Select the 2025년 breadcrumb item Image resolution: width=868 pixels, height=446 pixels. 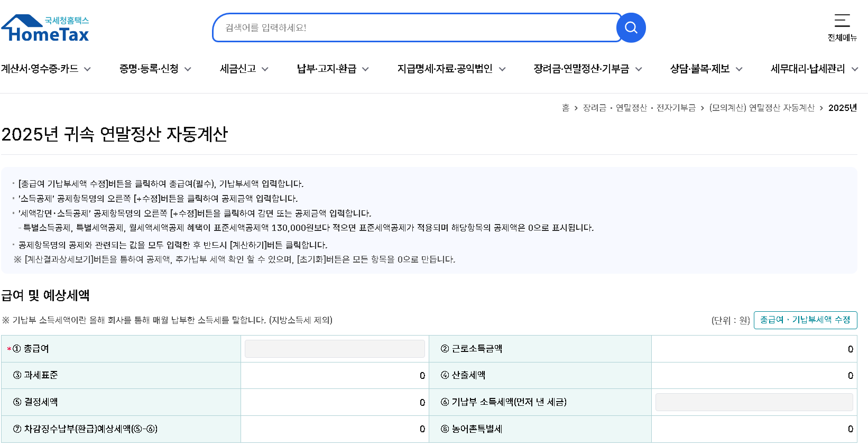[843, 108]
